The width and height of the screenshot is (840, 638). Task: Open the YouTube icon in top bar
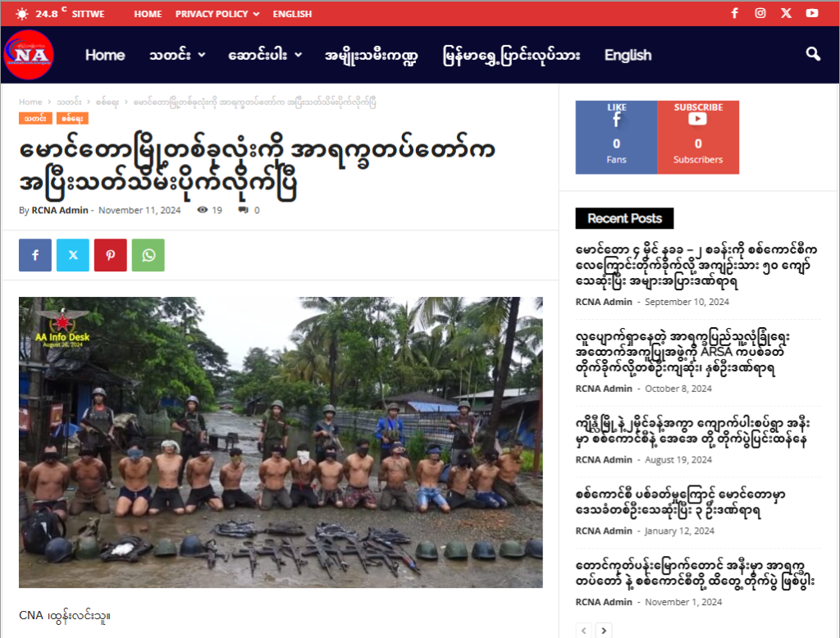point(811,13)
